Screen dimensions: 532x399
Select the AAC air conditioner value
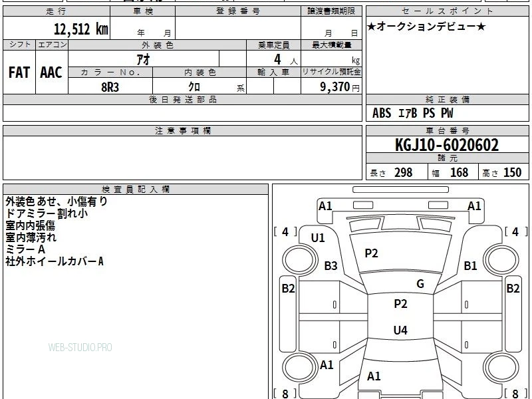click(x=51, y=72)
